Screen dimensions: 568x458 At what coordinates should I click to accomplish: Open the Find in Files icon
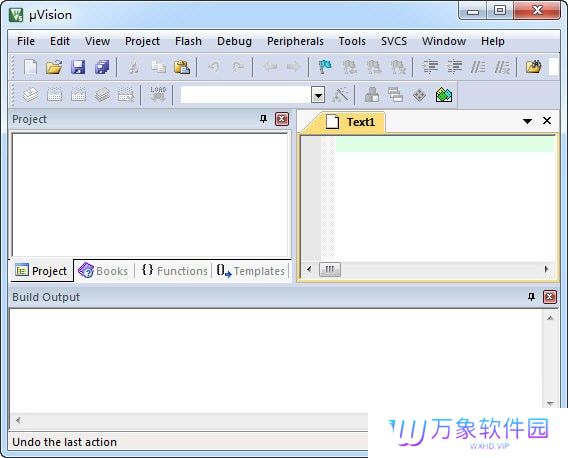coord(534,67)
